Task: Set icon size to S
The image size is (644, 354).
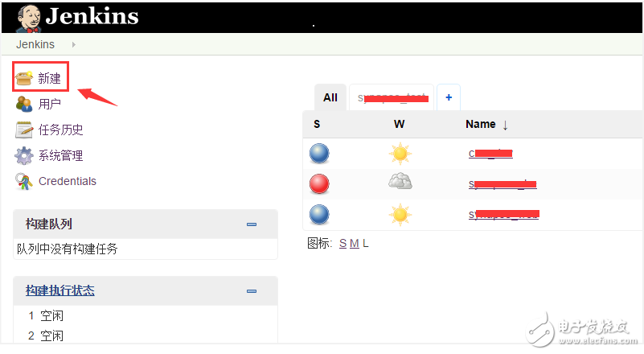Action: point(343,244)
